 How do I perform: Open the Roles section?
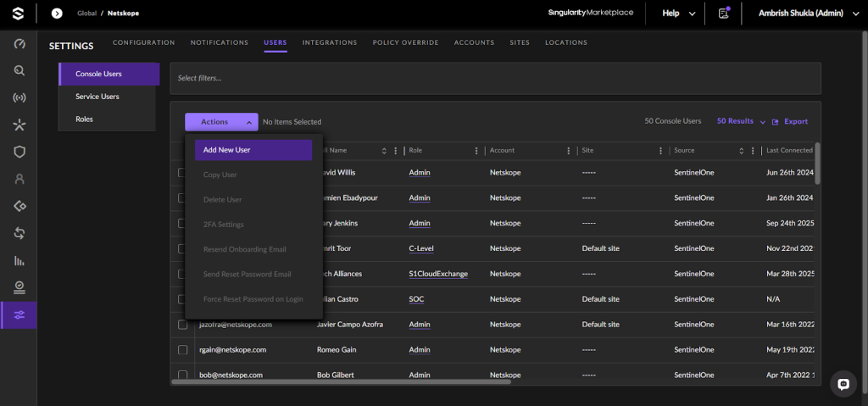point(107,119)
